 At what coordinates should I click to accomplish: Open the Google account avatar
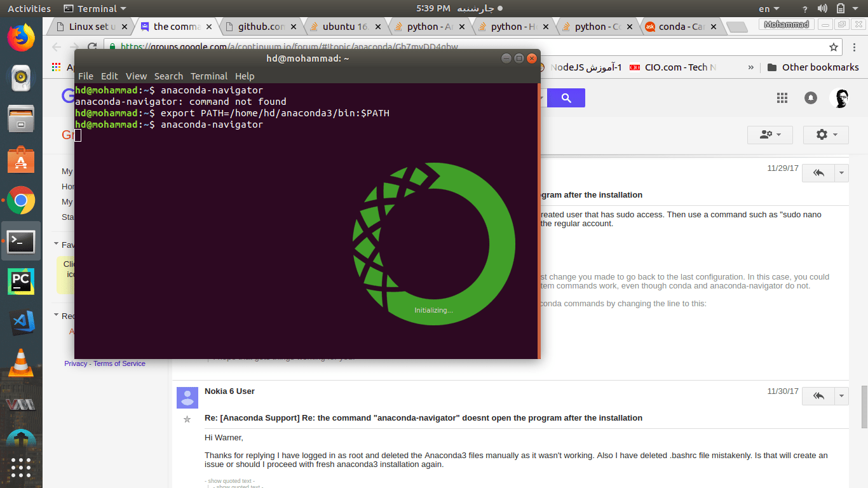pos(839,98)
